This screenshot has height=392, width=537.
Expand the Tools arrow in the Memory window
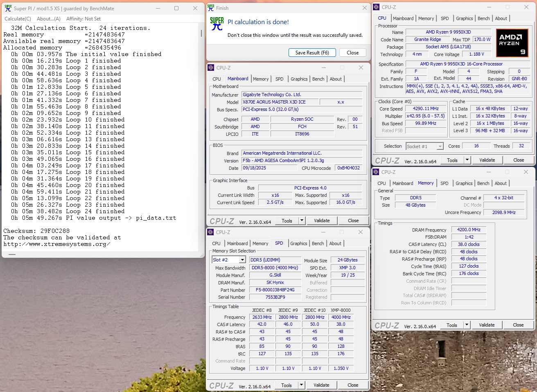[467, 325]
